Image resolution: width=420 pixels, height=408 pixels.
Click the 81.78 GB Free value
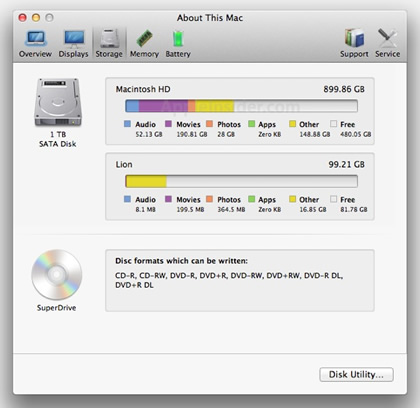354,210
